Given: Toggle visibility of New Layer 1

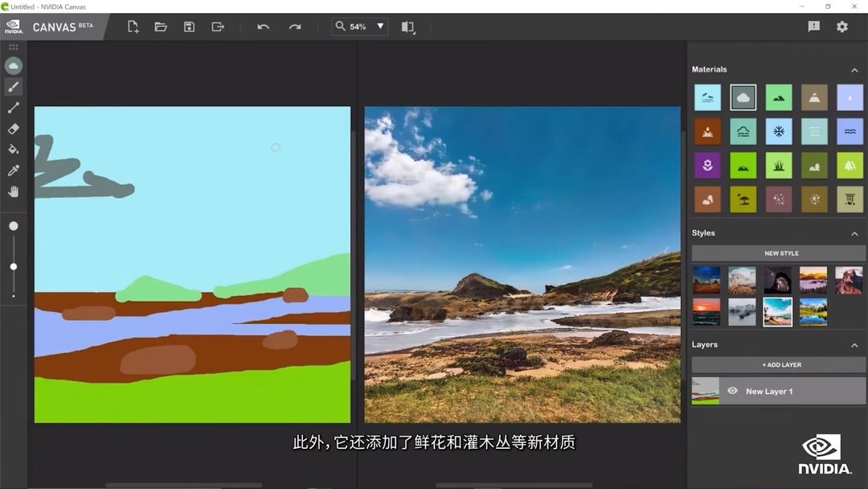Looking at the screenshot, I should pyautogui.click(x=732, y=390).
